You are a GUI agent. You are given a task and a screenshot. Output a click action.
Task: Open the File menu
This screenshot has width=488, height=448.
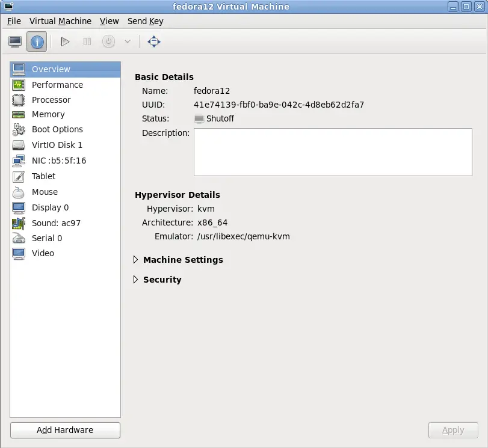[14, 21]
